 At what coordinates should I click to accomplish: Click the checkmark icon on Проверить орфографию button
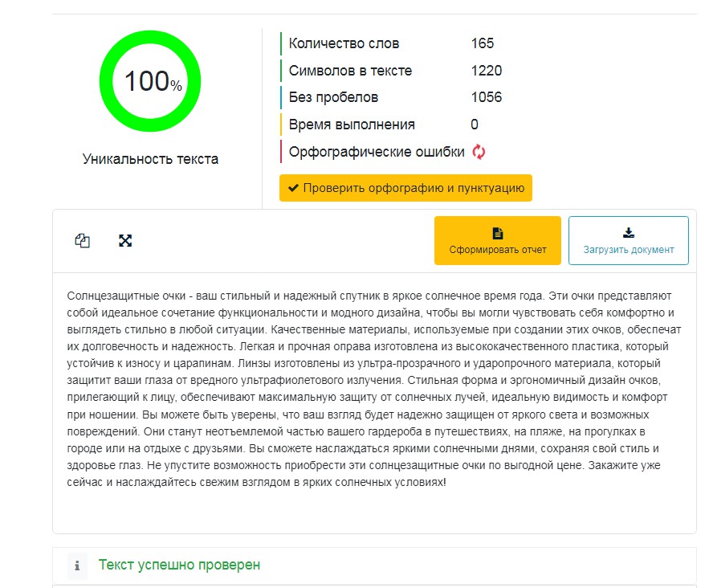pos(293,188)
